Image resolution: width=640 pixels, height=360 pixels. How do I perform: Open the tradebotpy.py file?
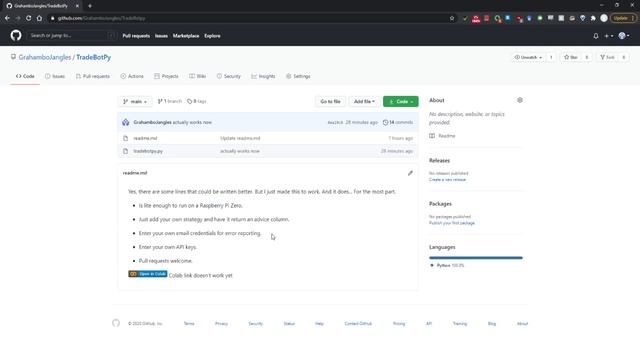[148, 151]
